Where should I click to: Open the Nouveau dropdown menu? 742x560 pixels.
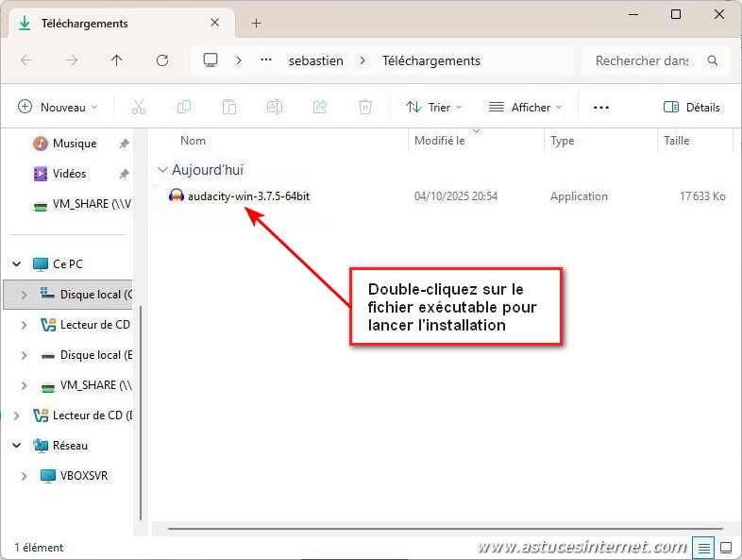(58, 108)
